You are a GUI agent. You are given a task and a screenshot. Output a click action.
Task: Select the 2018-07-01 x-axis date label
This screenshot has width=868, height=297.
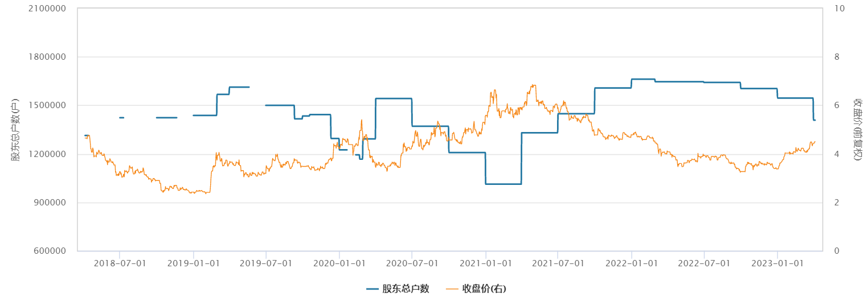click(120, 263)
